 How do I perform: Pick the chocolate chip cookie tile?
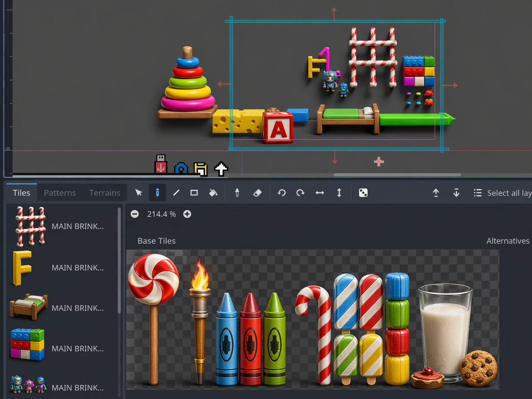(x=479, y=369)
